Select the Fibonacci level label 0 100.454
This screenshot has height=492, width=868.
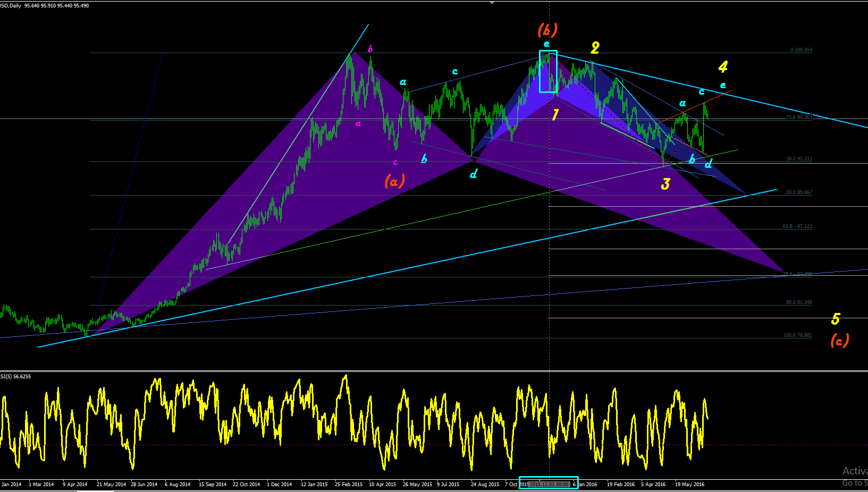click(801, 50)
